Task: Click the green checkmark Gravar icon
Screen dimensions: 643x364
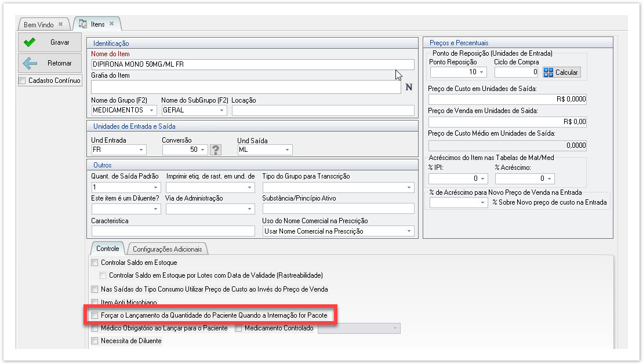Action: [30, 42]
